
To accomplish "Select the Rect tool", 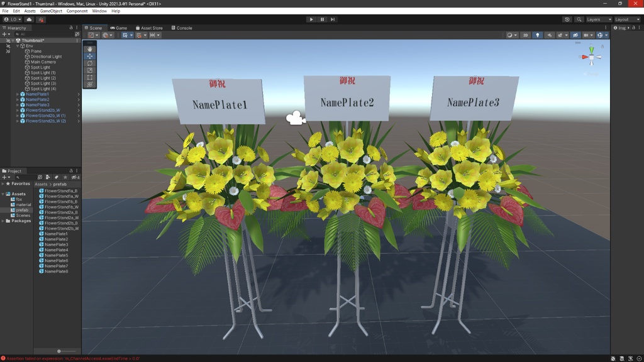I will pos(89,77).
